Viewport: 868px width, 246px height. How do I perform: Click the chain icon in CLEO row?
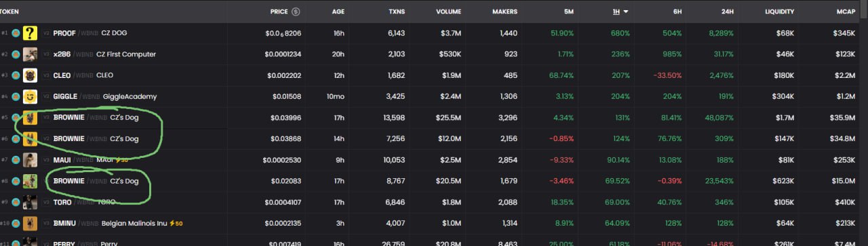pyautogui.click(x=16, y=75)
